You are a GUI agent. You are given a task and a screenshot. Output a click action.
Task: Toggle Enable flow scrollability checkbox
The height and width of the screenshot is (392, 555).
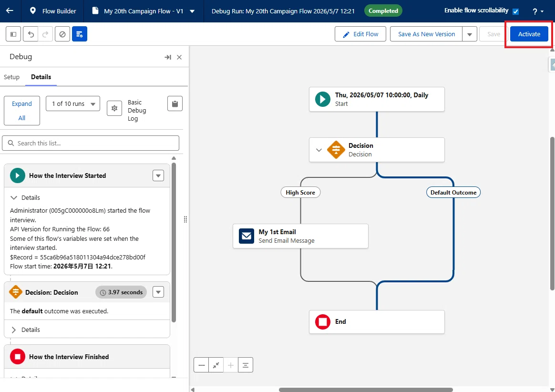click(x=516, y=11)
